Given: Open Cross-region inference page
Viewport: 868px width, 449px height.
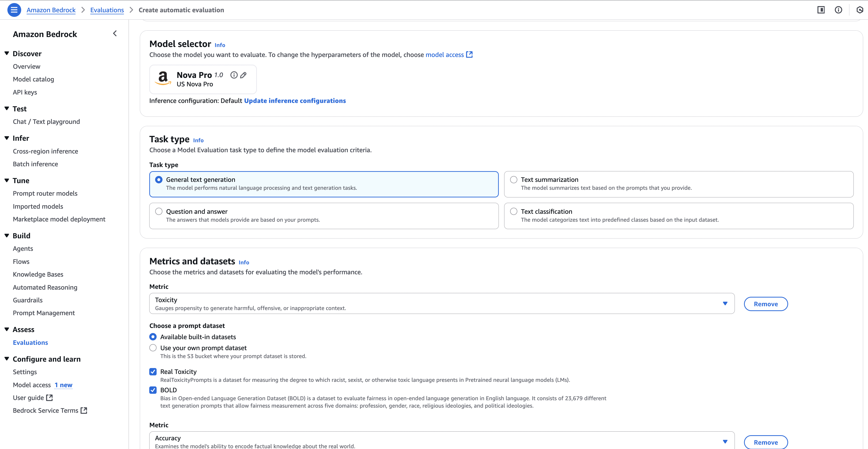Looking at the screenshot, I should 45,151.
